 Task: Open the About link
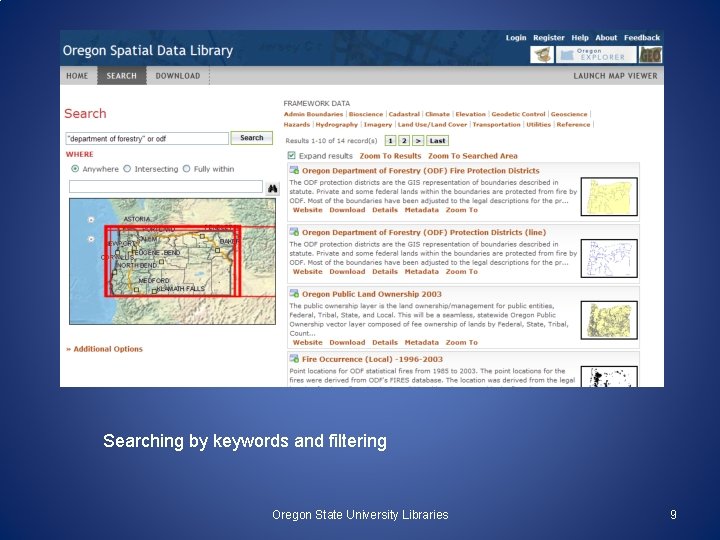[606, 38]
